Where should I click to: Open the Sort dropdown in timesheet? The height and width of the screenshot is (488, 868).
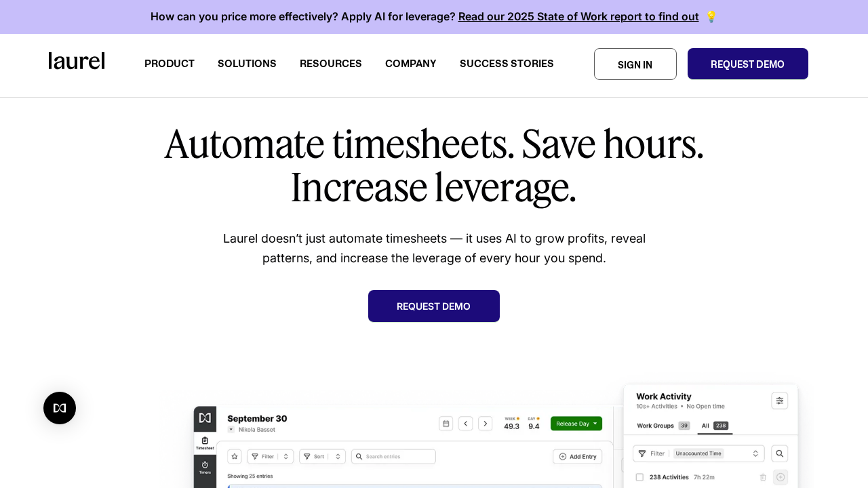322,457
